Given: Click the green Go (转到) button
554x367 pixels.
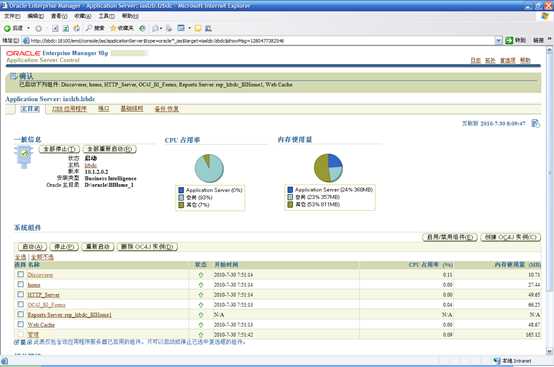Looking at the screenshot, I should (515, 40).
